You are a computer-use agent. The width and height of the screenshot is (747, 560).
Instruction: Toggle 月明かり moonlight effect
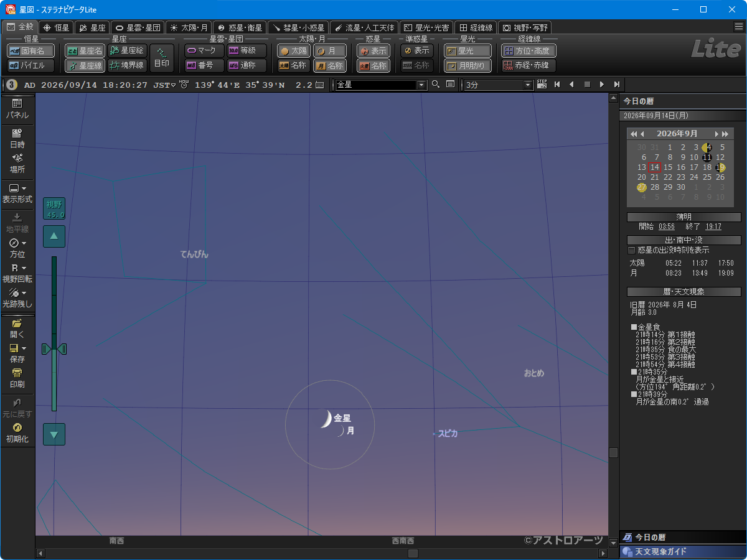pyautogui.click(x=467, y=65)
